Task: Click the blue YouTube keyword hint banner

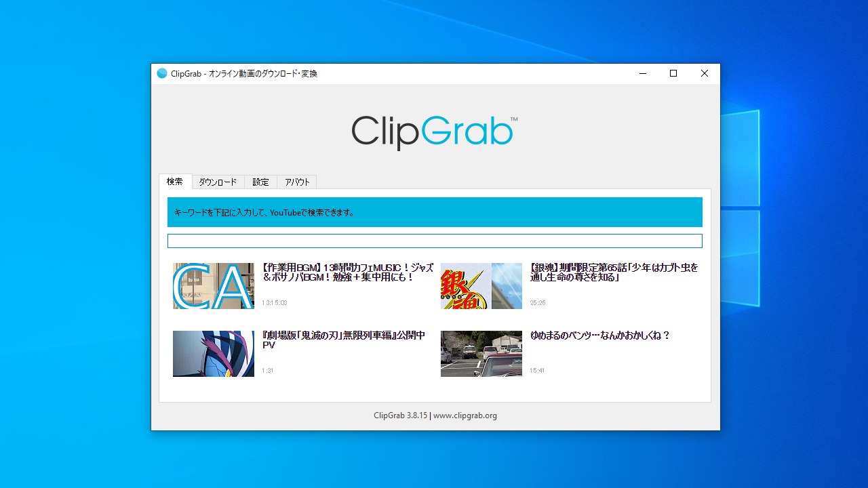Action: click(435, 212)
